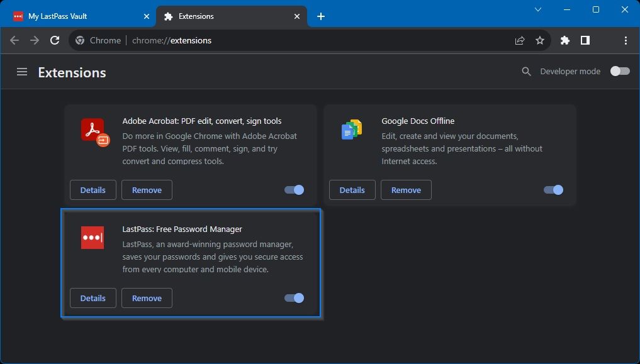Click the share icon in the address bar

tap(519, 40)
